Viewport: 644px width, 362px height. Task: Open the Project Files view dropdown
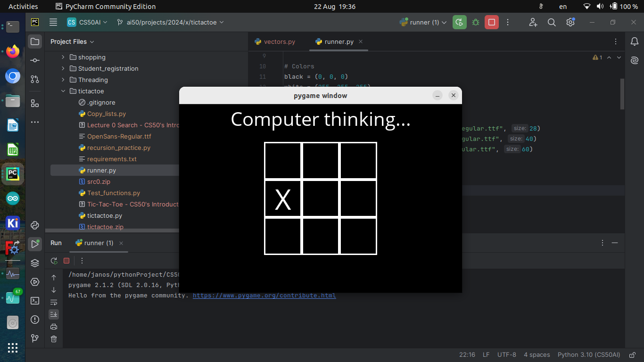point(72,41)
